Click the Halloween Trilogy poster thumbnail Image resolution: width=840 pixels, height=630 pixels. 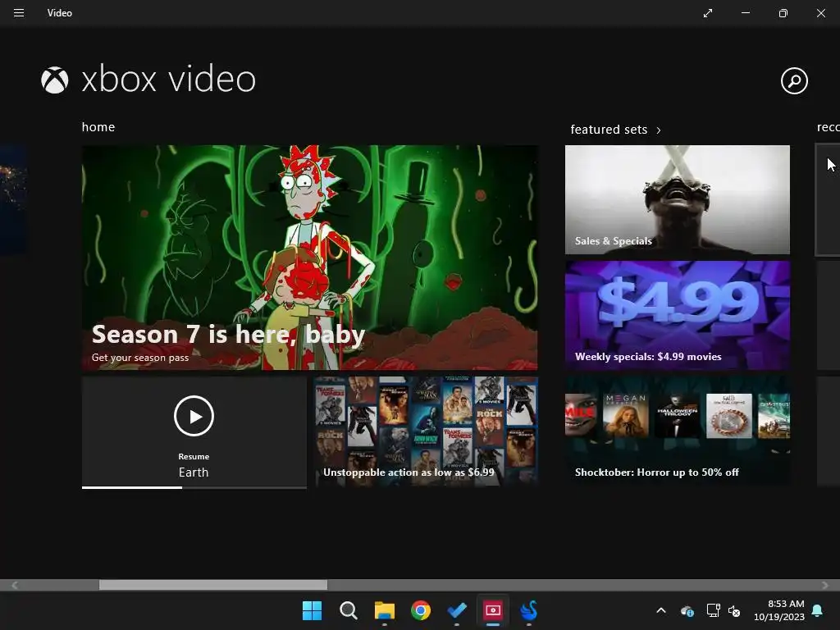(x=677, y=416)
